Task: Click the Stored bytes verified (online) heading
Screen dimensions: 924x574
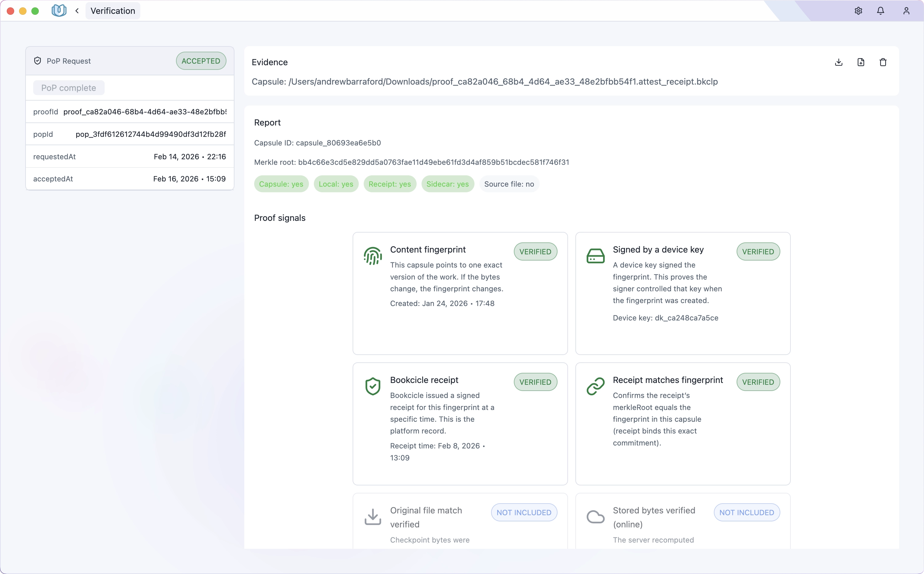Action: [654, 517]
